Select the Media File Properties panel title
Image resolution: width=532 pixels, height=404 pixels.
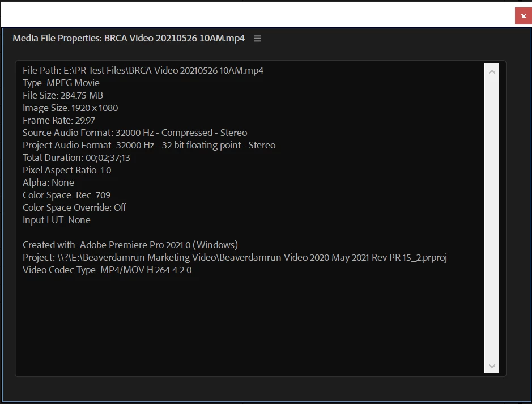pos(129,38)
